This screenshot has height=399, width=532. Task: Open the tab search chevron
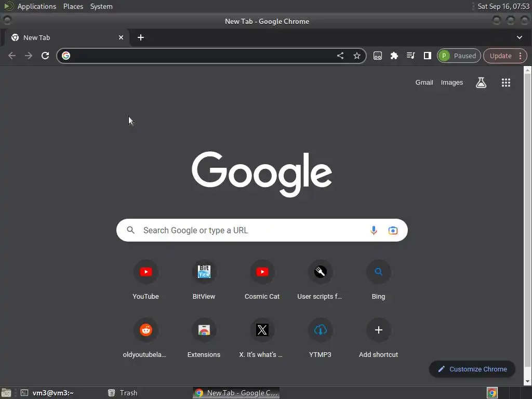coord(519,37)
